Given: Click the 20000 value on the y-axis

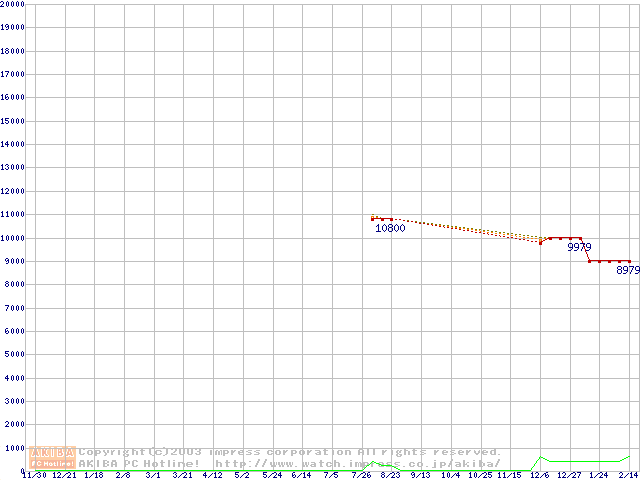Looking at the screenshot, I should pyautogui.click(x=13, y=4).
